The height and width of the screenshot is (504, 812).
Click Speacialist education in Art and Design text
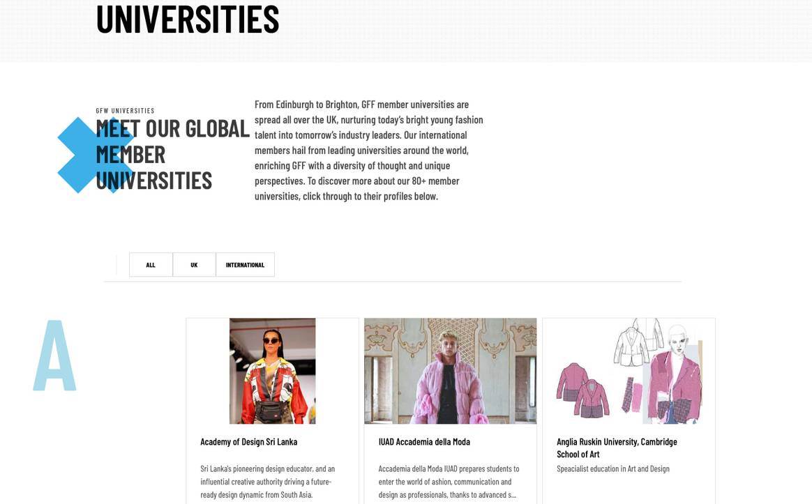(613, 469)
